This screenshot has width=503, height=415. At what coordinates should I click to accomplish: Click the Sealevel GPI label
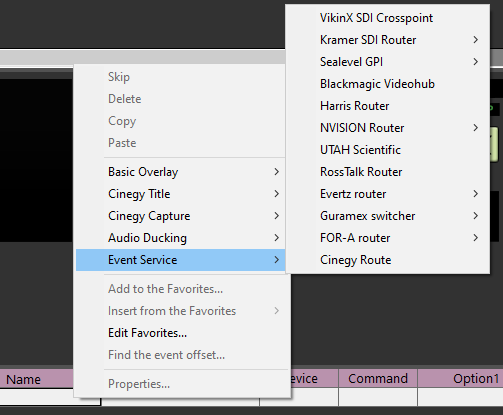[351, 62]
